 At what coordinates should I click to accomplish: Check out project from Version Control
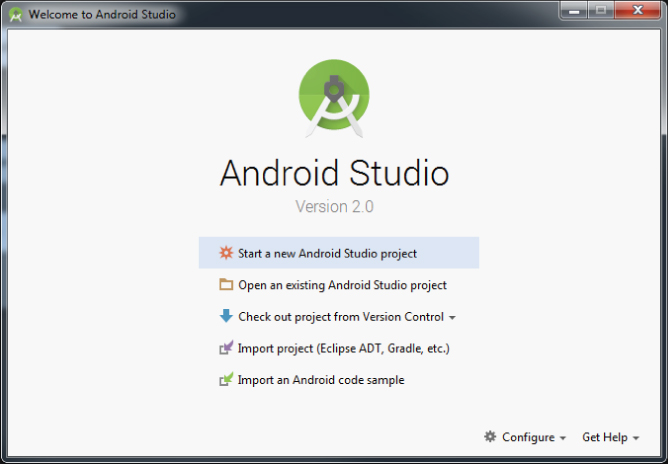pos(339,317)
